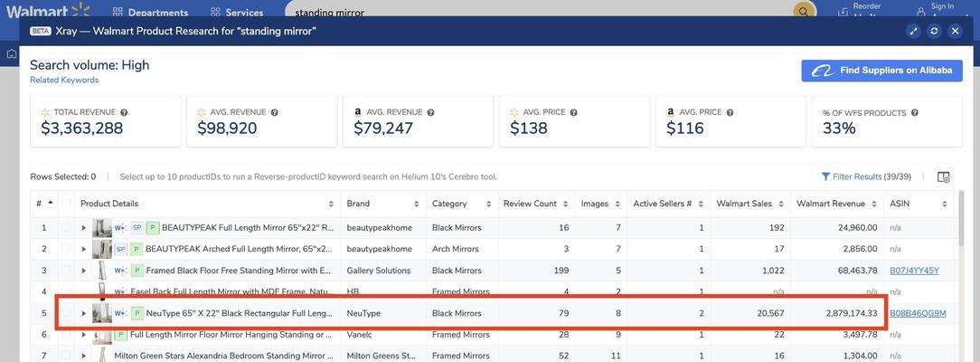Sort by Product Details column arrows

tap(331, 204)
